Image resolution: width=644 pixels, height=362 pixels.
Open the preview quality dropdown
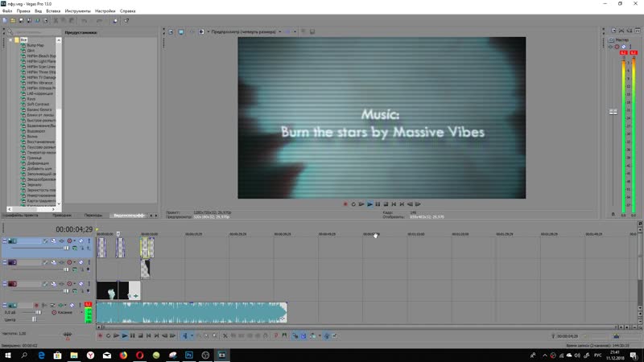279,31
